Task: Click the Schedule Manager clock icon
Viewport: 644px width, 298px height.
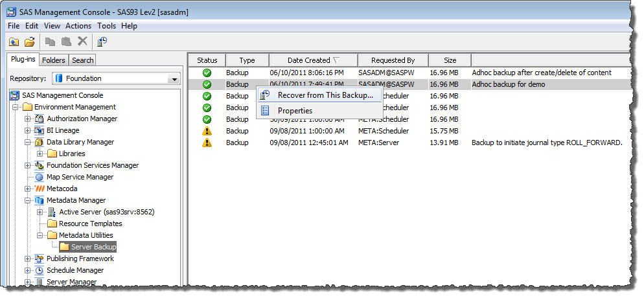Action: [x=40, y=271]
